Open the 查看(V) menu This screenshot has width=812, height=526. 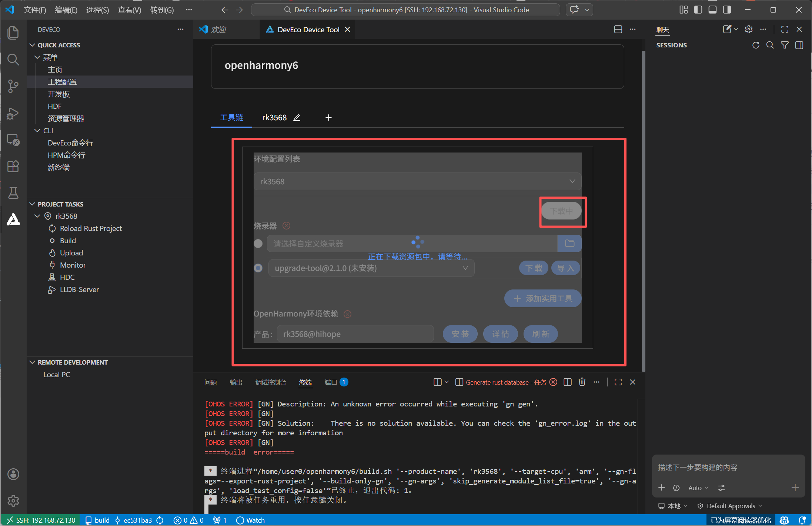129,10
